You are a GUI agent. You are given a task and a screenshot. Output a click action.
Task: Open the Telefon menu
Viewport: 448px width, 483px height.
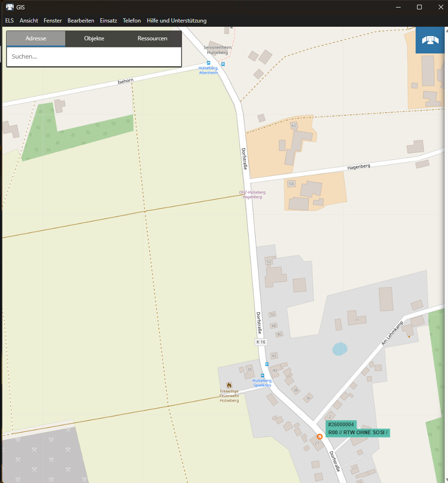(x=132, y=21)
